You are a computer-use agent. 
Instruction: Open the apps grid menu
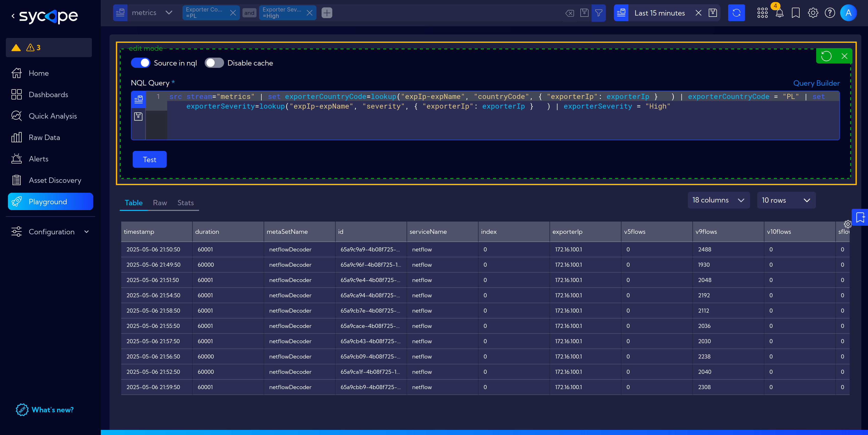(x=762, y=13)
